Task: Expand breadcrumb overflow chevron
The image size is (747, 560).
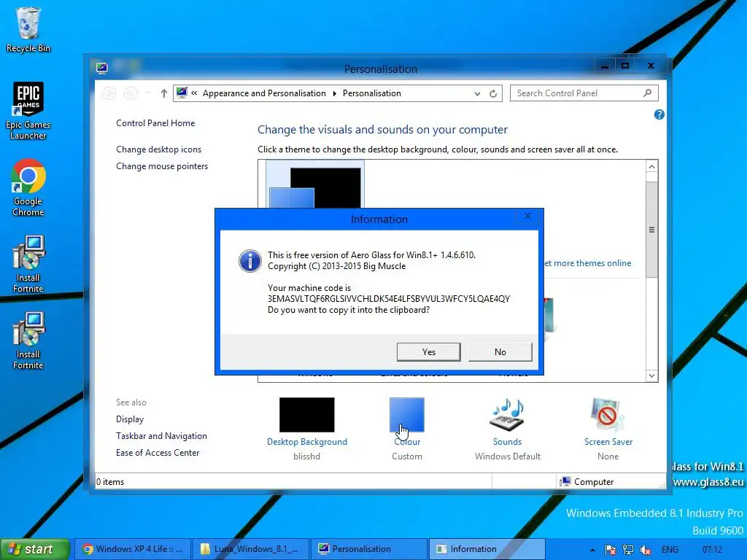Action: click(x=194, y=93)
